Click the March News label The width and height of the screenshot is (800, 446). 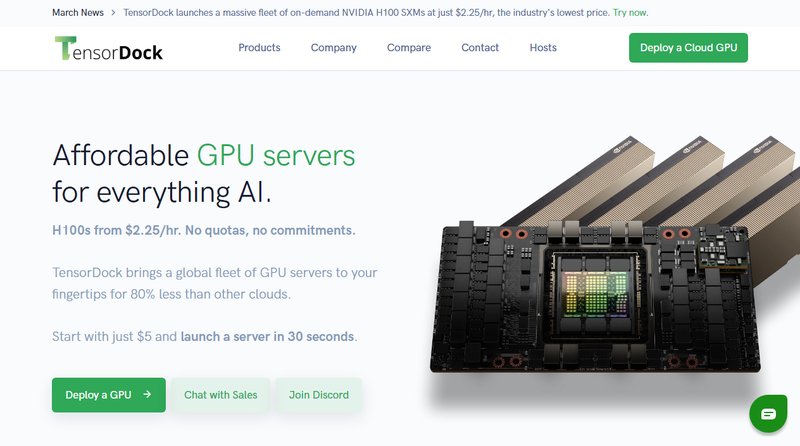point(78,13)
